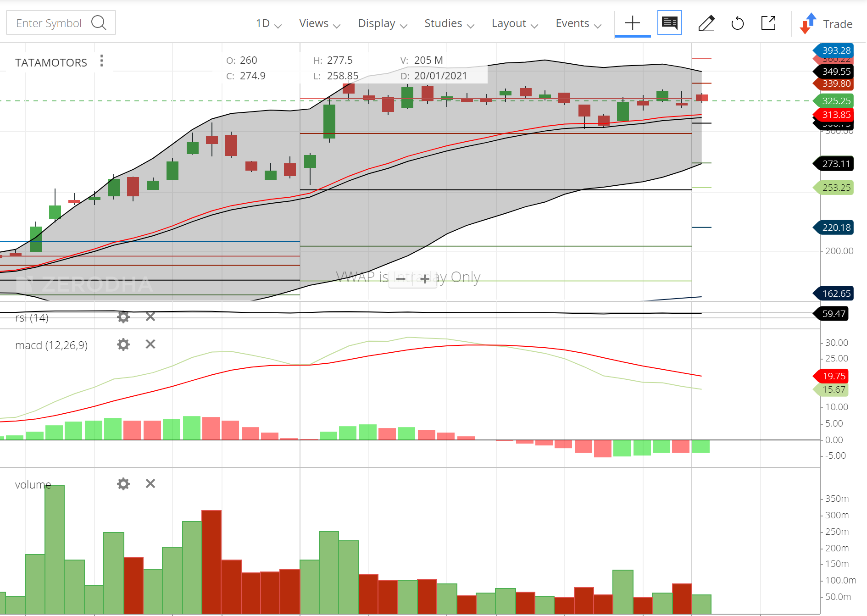The width and height of the screenshot is (867, 616).
Task: Click the 59.47 RSI value tag
Action: coord(831,314)
